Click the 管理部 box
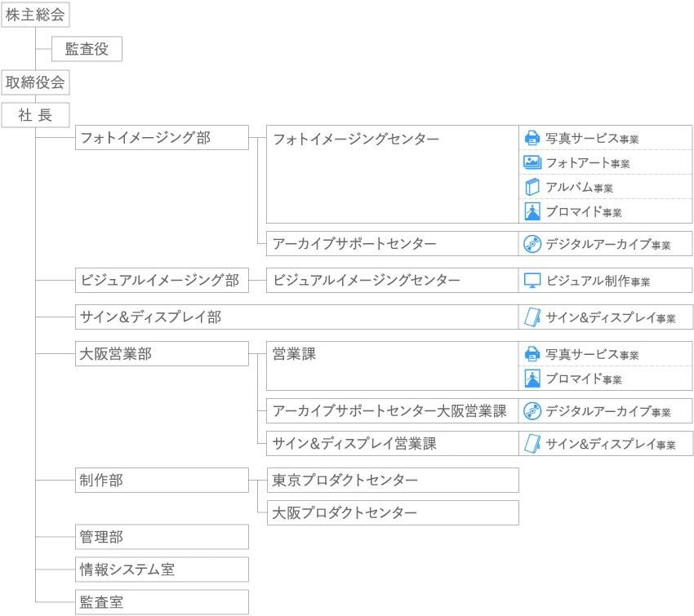The width and height of the screenshot is (694, 616). 162,537
